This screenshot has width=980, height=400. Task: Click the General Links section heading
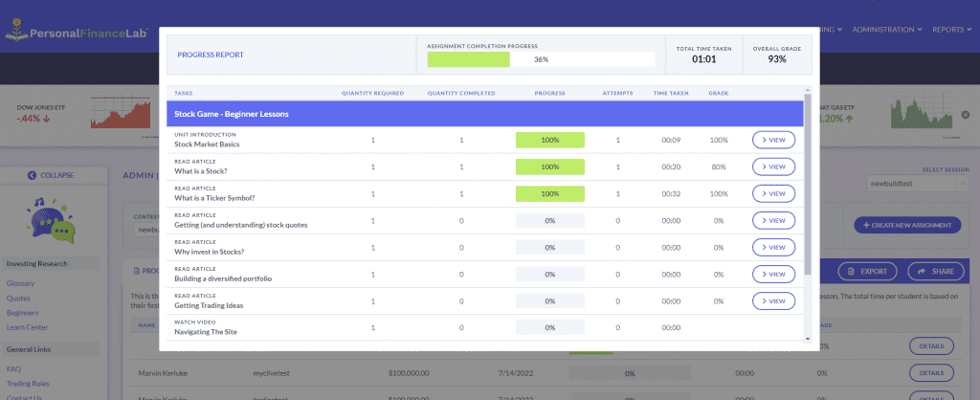tap(50, 349)
